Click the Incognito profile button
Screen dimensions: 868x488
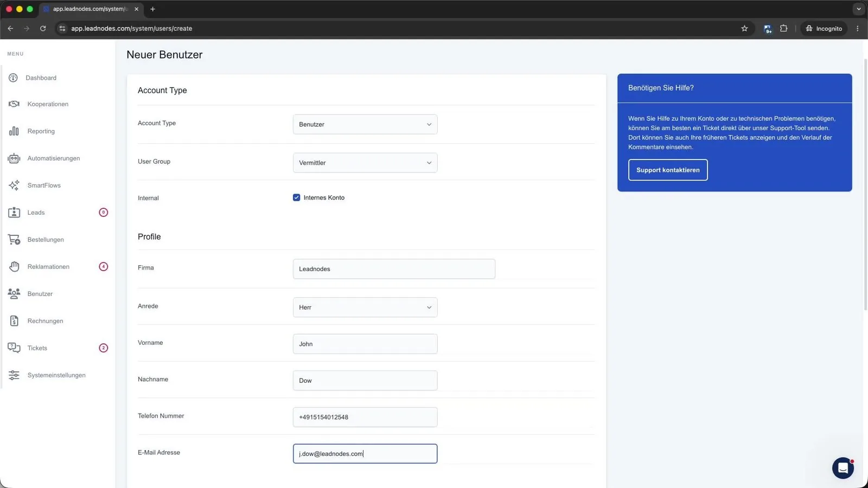pyautogui.click(x=824, y=28)
